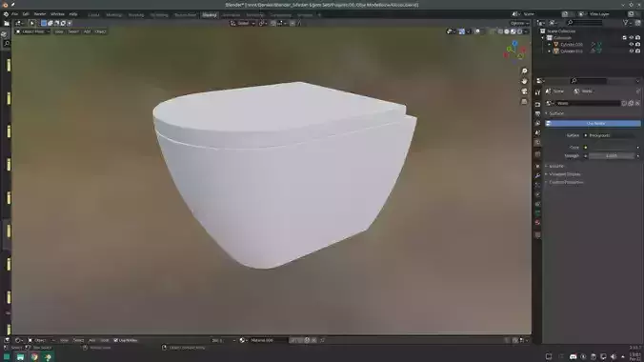This screenshot has width=644, height=362.
Task: Open the World properties tab
Action: tap(537, 143)
